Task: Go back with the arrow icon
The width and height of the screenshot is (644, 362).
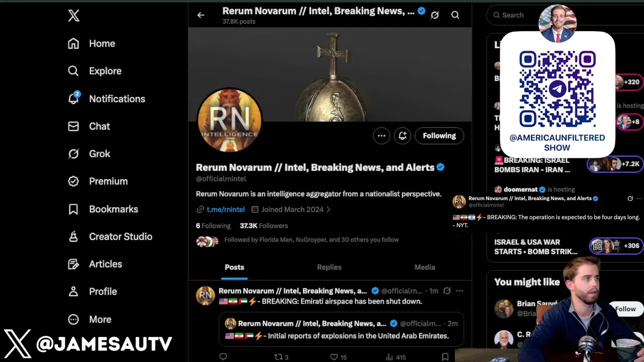Action: click(201, 15)
